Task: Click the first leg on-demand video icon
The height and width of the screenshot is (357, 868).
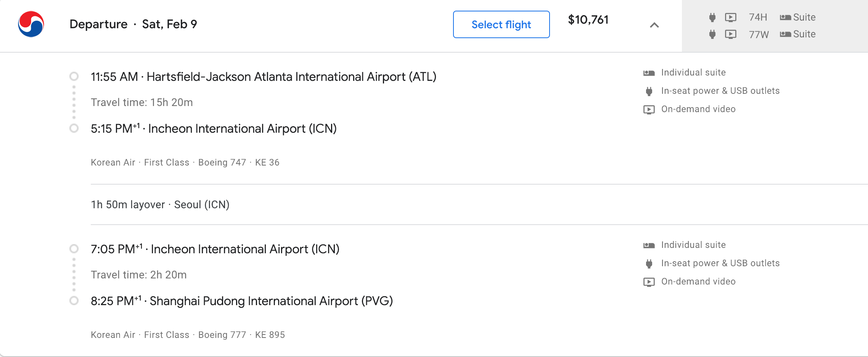Action: pos(649,109)
